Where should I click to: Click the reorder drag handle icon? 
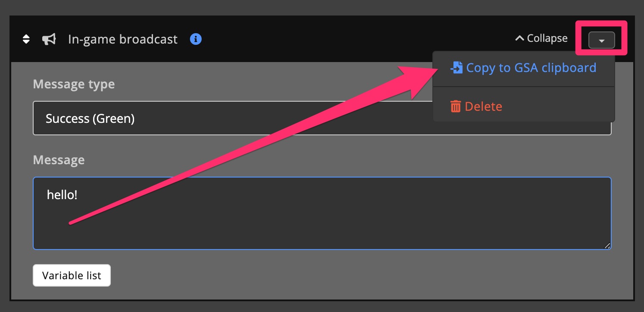point(26,39)
